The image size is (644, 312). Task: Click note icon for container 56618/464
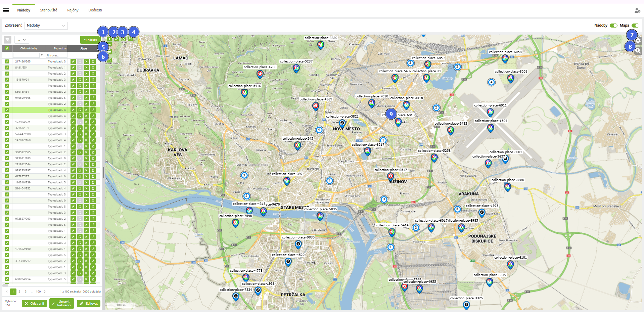[x=80, y=92]
